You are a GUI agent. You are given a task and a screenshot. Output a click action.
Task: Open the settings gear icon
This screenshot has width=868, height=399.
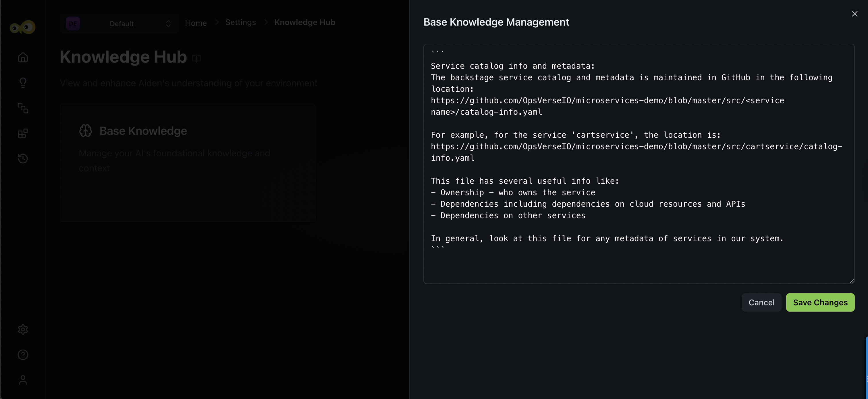23,329
